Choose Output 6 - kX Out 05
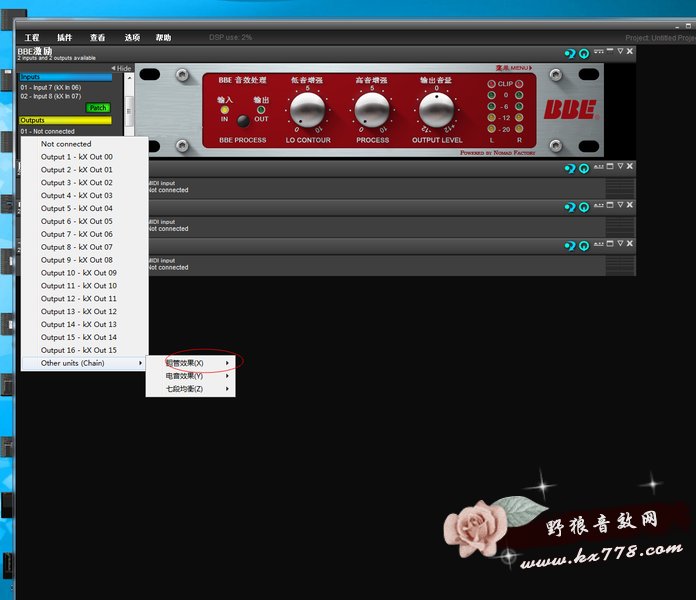This screenshot has width=696, height=600. (x=85, y=221)
